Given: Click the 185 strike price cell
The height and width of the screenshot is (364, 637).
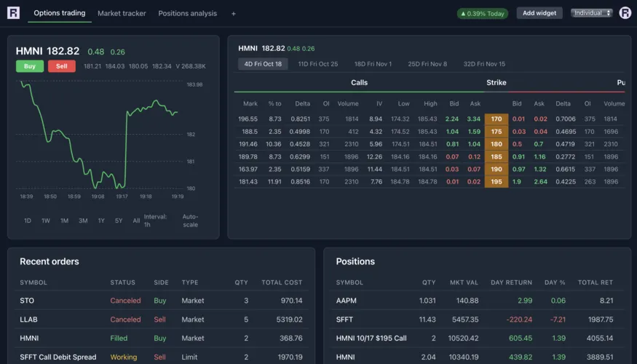Looking at the screenshot, I should pos(496,157).
